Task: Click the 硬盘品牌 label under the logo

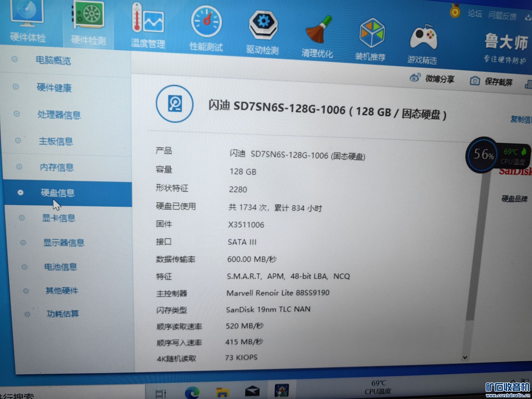Action: click(514, 199)
